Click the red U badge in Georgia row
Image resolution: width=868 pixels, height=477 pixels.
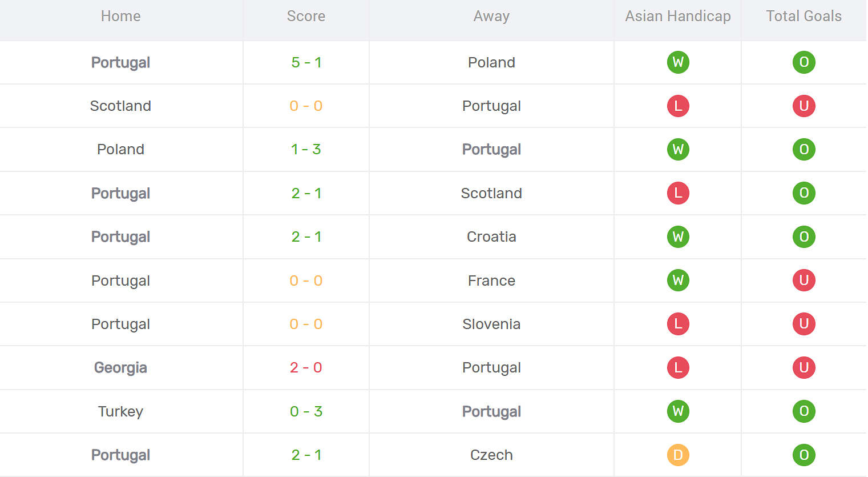pos(804,367)
